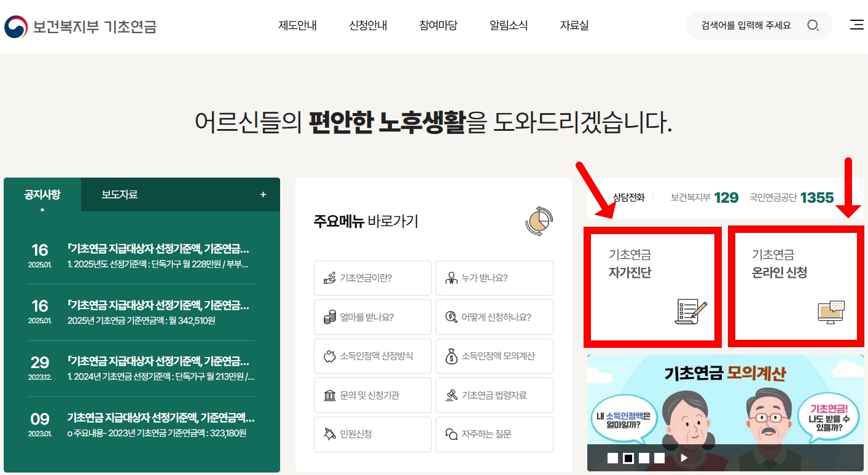The height and width of the screenshot is (475, 868).
Task: Click the 민원신청 pen icon
Action: pos(329,434)
